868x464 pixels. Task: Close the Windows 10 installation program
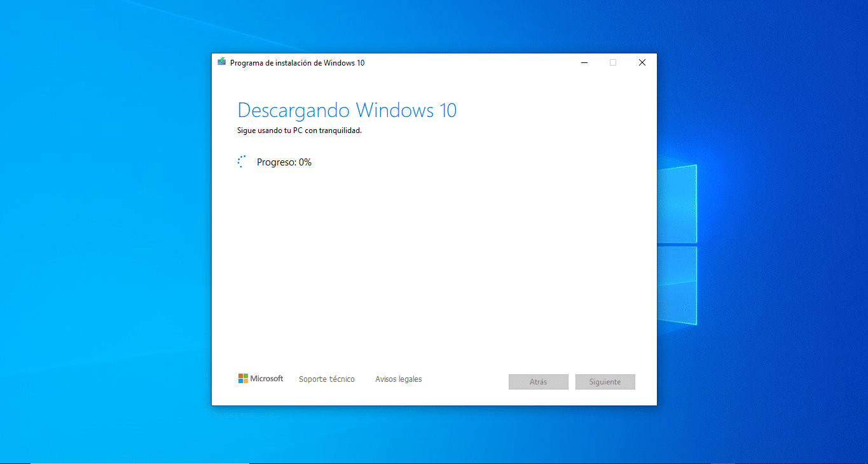click(642, 62)
